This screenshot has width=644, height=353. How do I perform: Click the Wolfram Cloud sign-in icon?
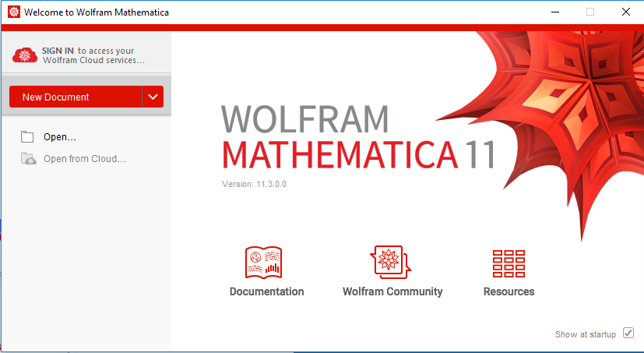point(26,55)
